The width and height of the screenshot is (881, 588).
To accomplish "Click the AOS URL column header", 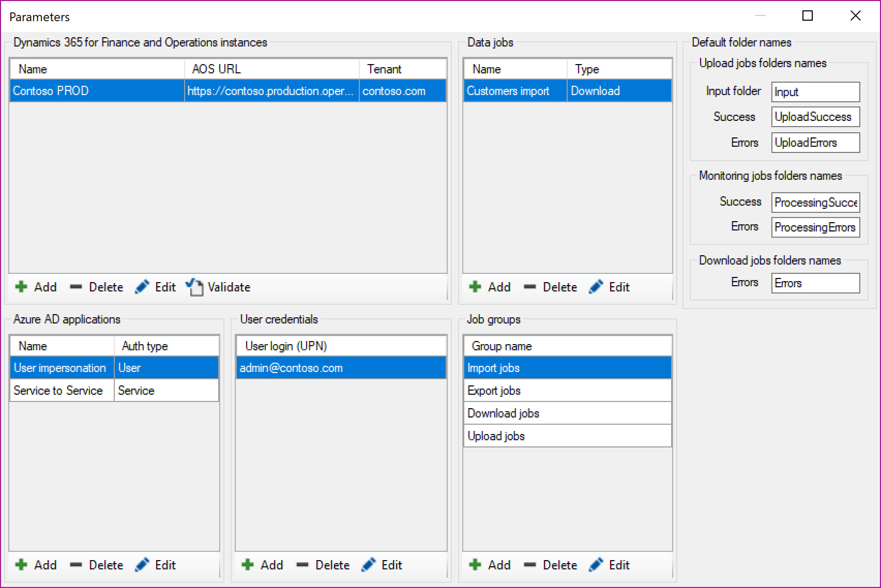I will tap(272, 69).
